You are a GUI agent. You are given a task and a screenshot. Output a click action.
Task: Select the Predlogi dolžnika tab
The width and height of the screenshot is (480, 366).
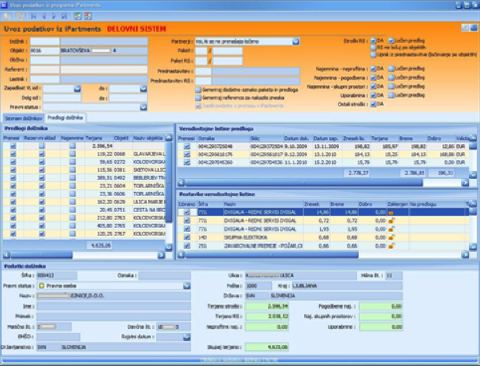(65, 118)
